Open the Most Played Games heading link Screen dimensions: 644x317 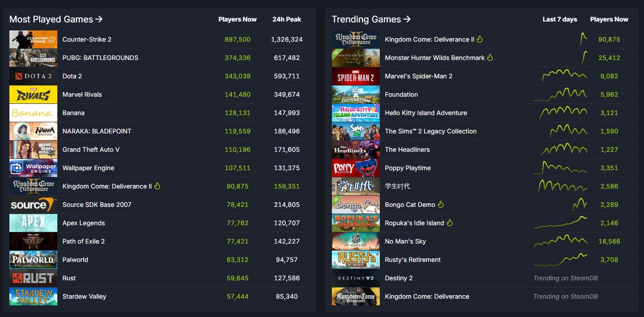[x=56, y=19]
